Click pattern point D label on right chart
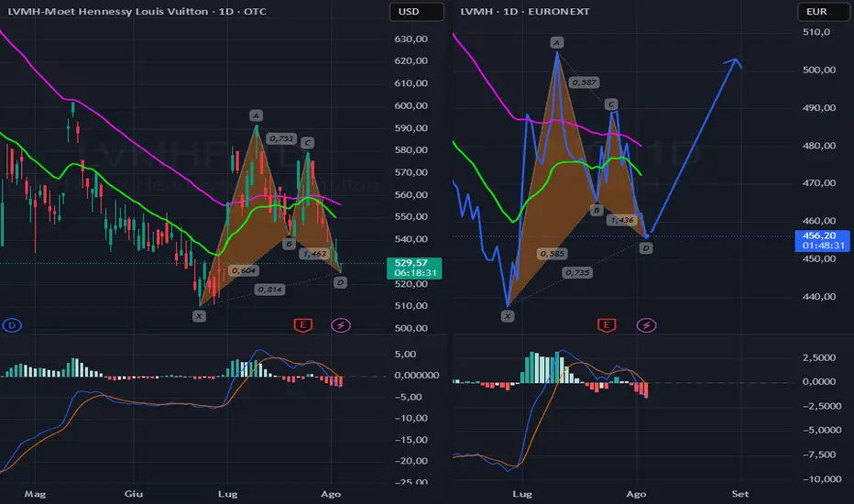 (x=645, y=248)
